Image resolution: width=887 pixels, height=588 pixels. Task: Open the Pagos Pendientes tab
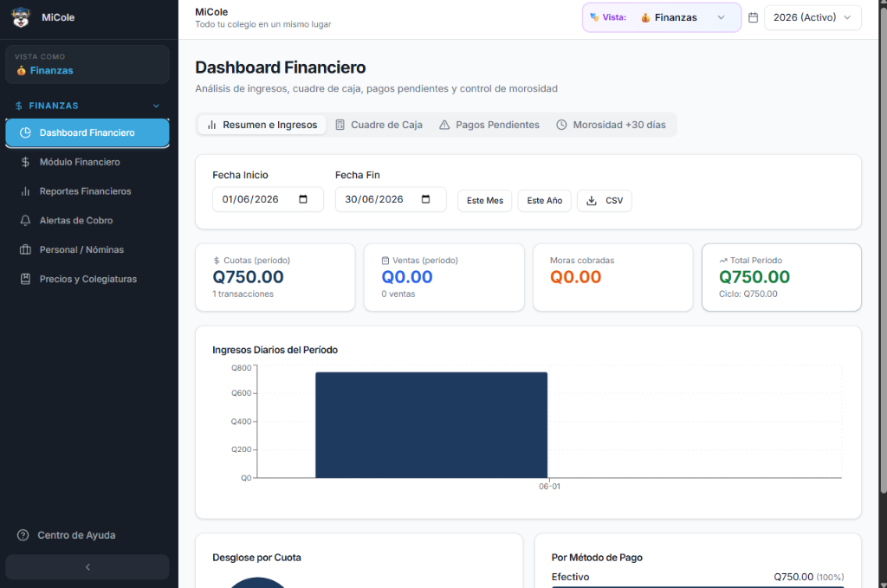point(489,125)
